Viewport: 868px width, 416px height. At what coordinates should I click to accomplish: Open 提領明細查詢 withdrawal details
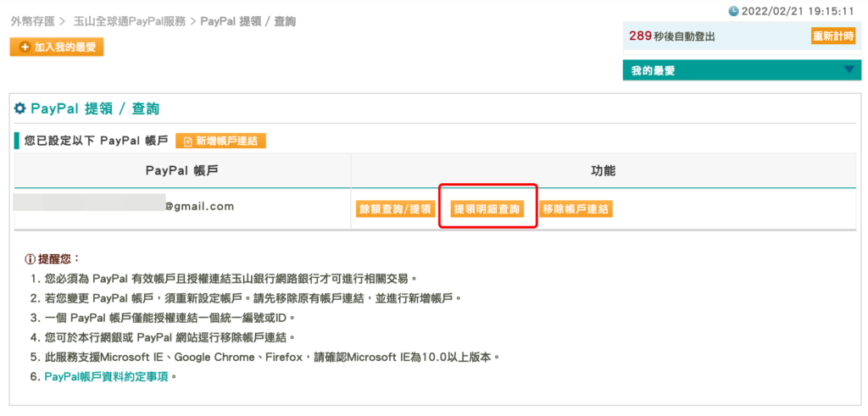[487, 209]
